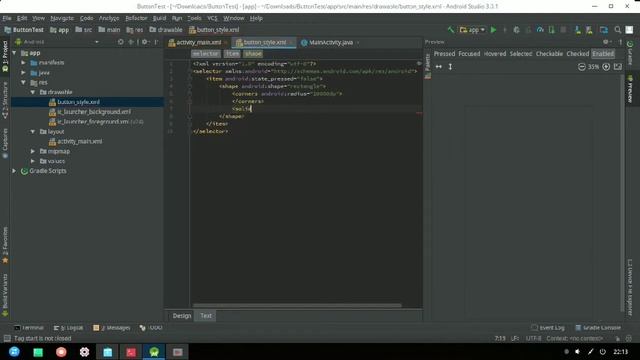The height and width of the screenshot is (360, 640).
Task: Toggle the Enabled state in Preview
Action: coord(603,54)
